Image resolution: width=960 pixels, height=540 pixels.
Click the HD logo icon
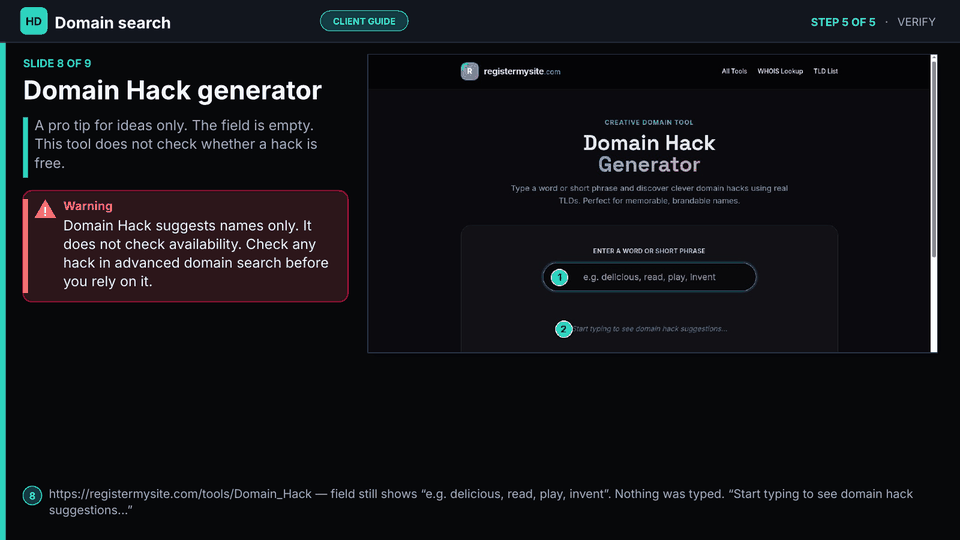[34, 21]
